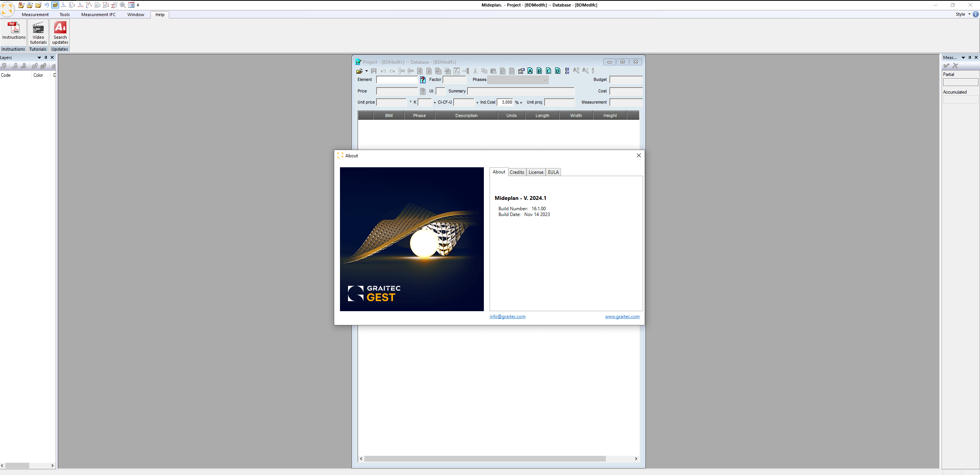This screenshot has width=980, height=475.
Task: Click the sum/sigma icon in quick access toolbar
Action: (114, 5)
